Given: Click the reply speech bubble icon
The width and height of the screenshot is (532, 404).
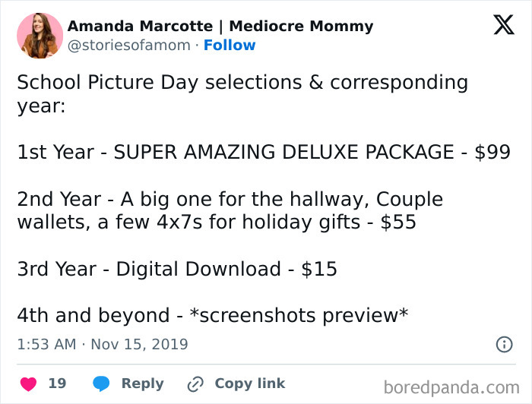Looking at the screenshot, I should coord(101,383).
